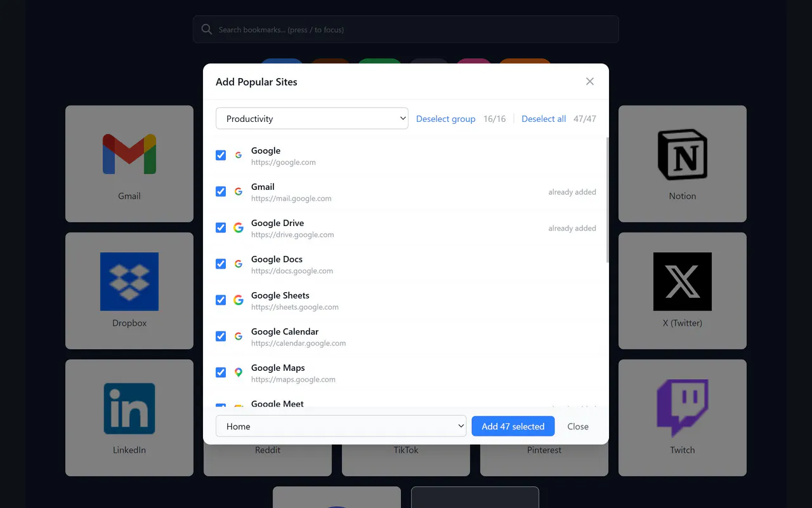Open the Twitch bookmark tile icon
Viewport: 812px width, 508px height.
pyautogui.click(x=683, y=408)
